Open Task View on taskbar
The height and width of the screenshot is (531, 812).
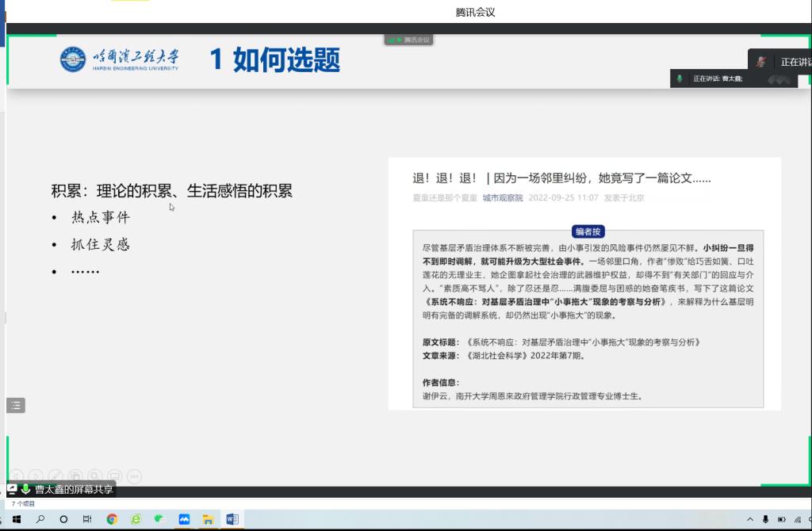click(87, 520)
